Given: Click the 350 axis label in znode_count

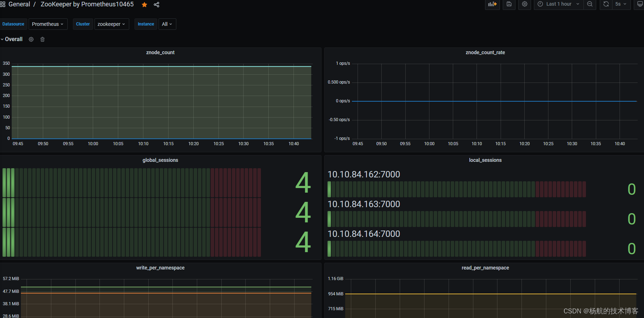Looking at the screenshot, I should click(x=6, y=63).
